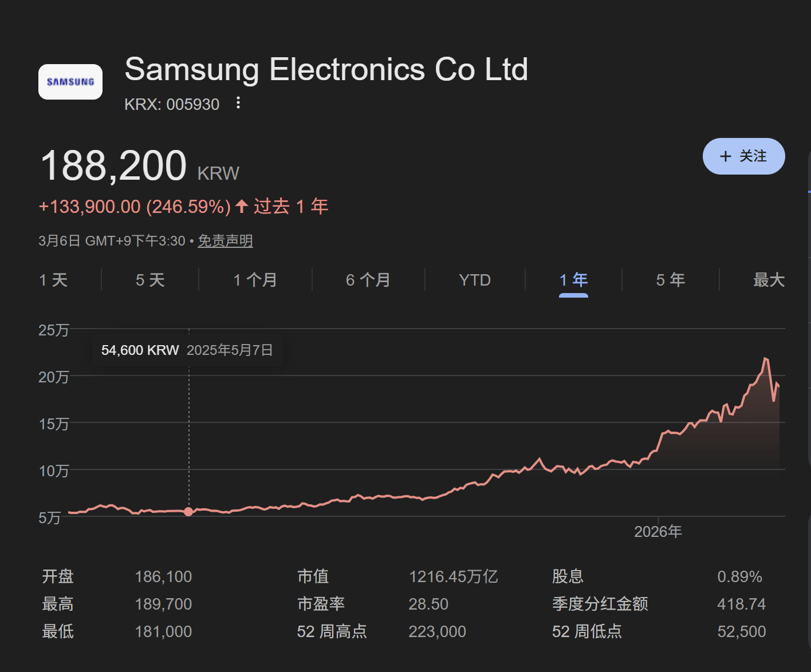Open the YTD chart view
The image size is (811, 672).
pos(474,280)
